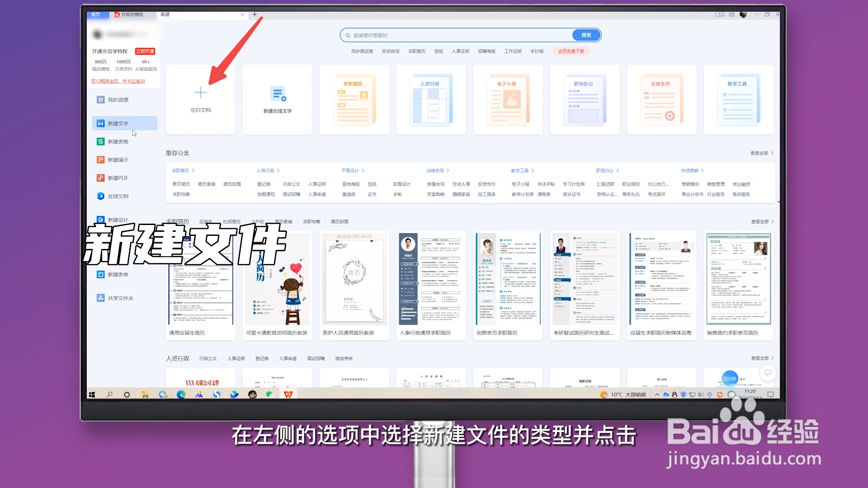Click 宣传海报 subcategory link

tap(351, 184)
